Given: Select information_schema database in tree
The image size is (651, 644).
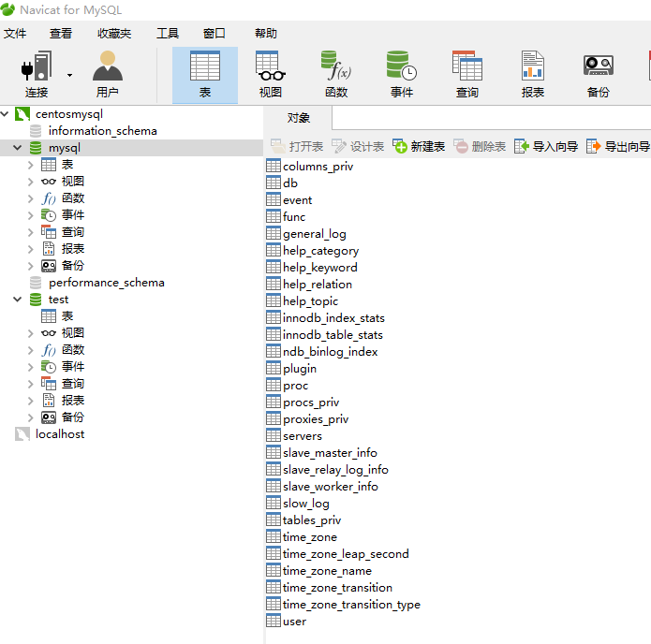Looking at the screenshot, I should click(102, 131).
